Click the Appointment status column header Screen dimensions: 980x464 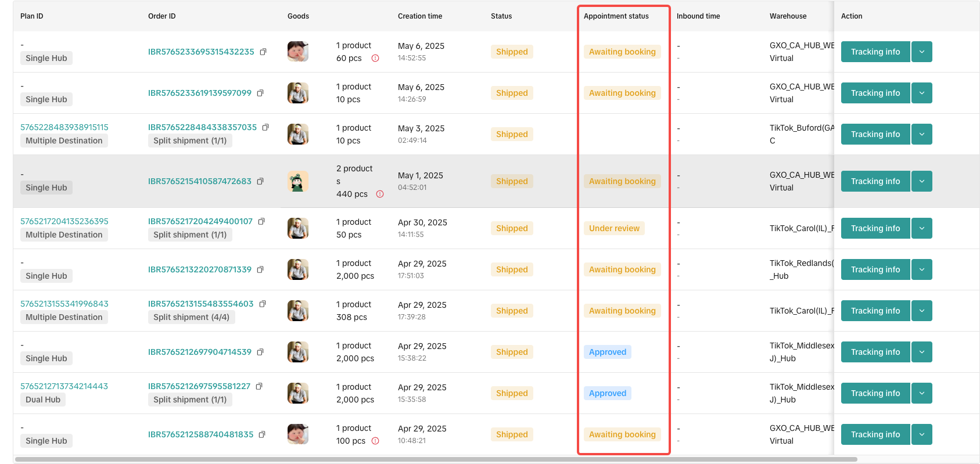616,16
